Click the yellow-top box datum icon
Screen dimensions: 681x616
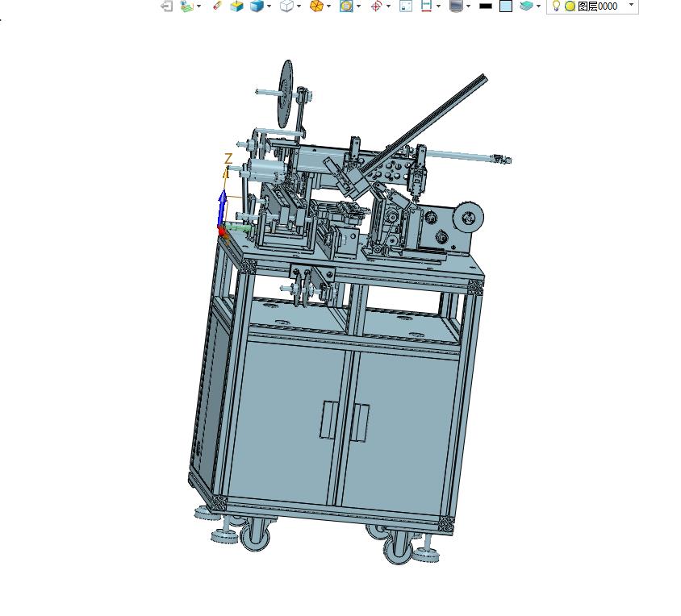click(x=236, y=6)
